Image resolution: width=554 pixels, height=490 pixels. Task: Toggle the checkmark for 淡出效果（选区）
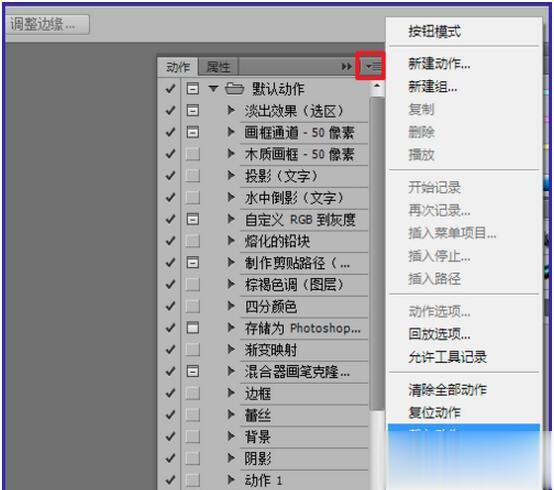coord(170,111)
